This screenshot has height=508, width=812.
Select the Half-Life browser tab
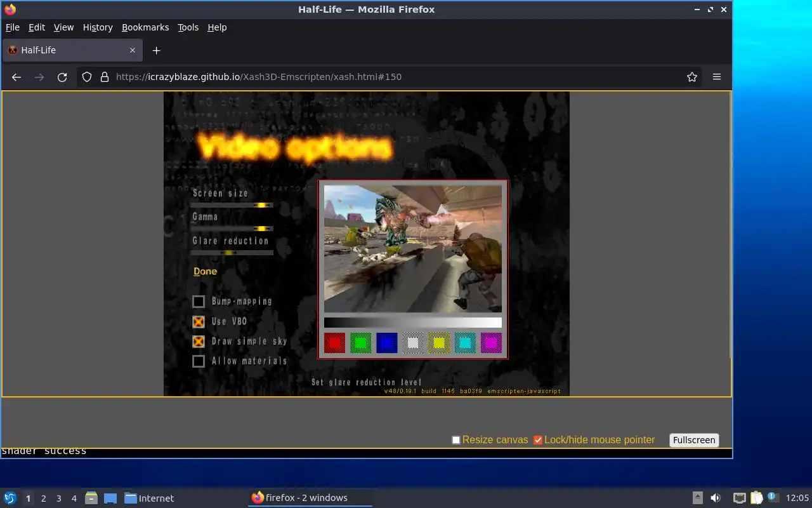(72, 50)
